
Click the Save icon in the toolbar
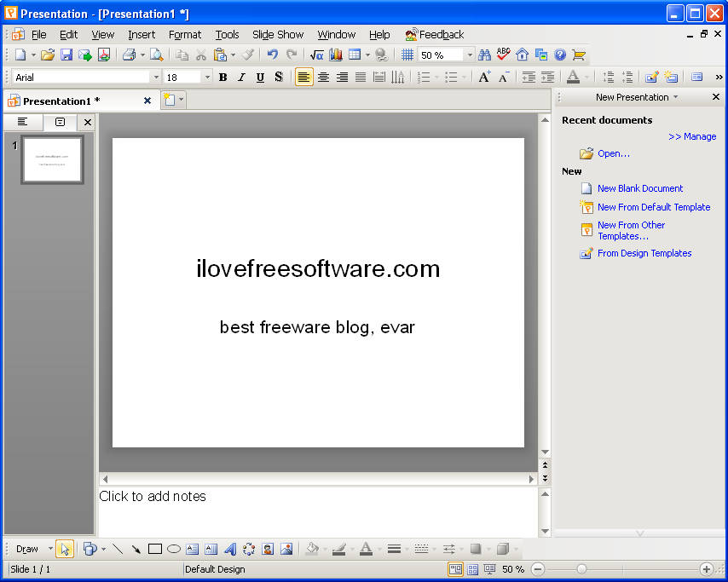pos(66,55)
